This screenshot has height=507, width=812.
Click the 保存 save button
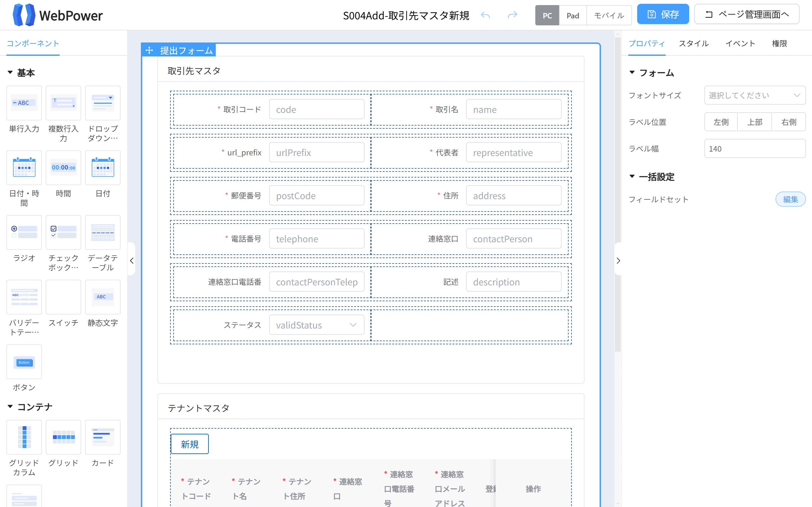663,14
